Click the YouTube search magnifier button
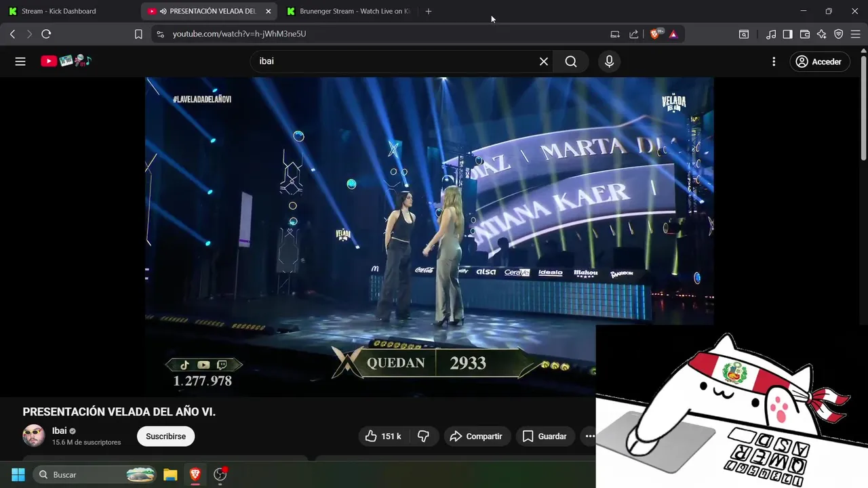 (571, 62)
